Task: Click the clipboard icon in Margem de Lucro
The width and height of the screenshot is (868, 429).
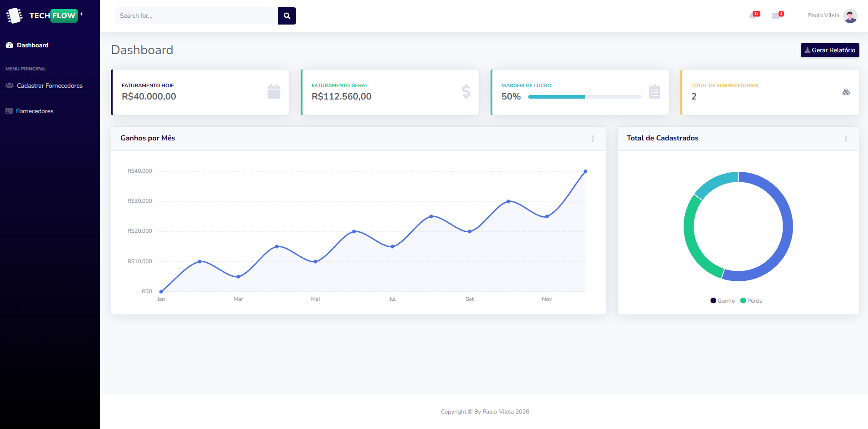Action: (x=654, y=92)
